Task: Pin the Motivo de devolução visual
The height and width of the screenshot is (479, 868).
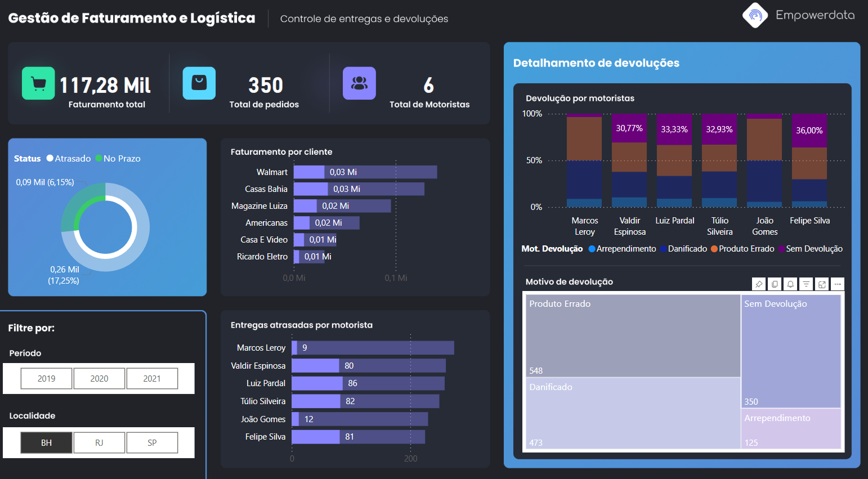Action: click(759, 284)
